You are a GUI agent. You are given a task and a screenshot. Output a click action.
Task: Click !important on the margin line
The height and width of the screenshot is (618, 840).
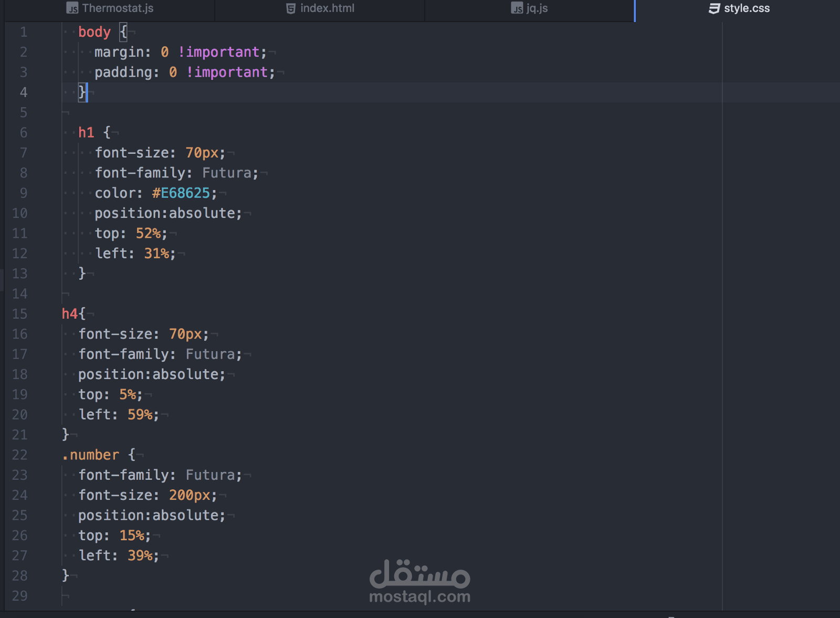[218, 52]
